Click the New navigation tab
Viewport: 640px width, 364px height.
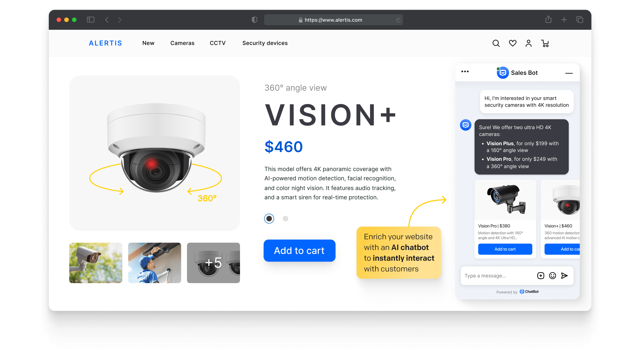[148, 43]
